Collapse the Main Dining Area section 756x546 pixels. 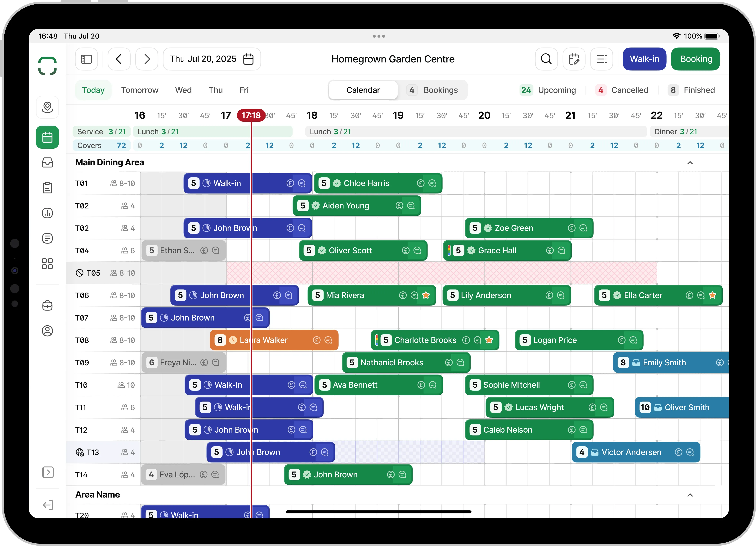(690, 163)
